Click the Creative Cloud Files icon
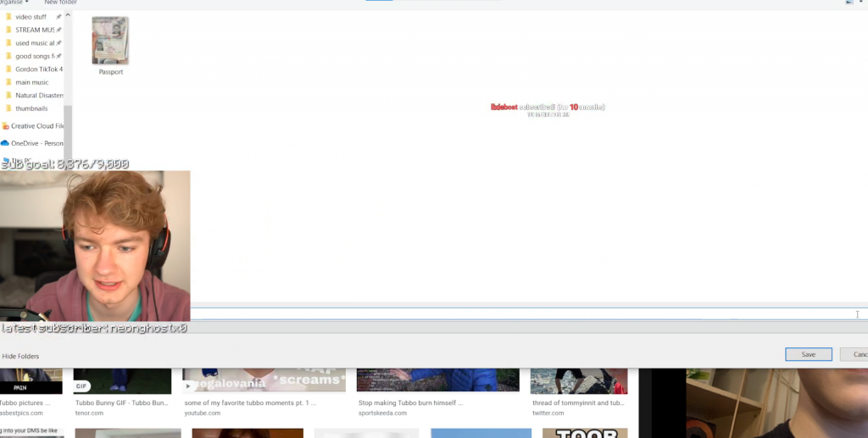Image resolution: width=868 pixels, height=438 pixels. 5,126
